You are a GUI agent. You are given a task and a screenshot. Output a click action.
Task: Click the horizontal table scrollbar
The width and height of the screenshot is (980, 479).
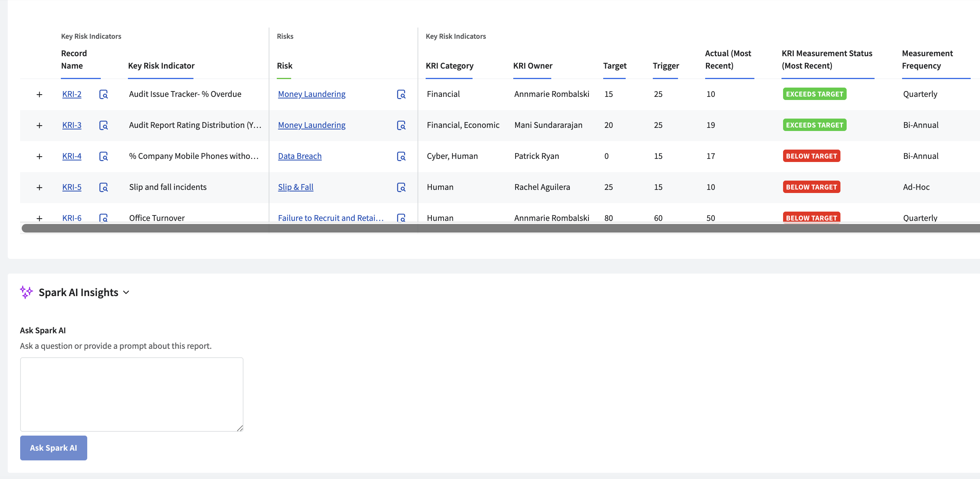(x=500, y=228)
